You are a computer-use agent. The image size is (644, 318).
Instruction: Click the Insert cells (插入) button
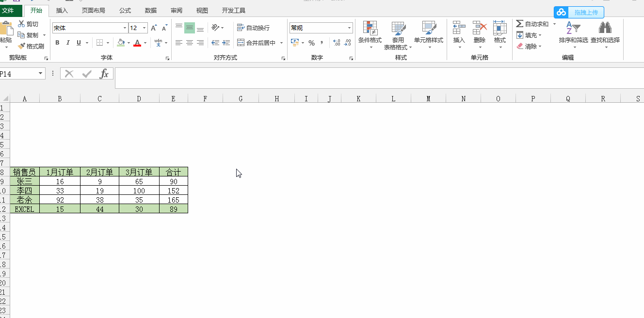[x=459, y=35]
